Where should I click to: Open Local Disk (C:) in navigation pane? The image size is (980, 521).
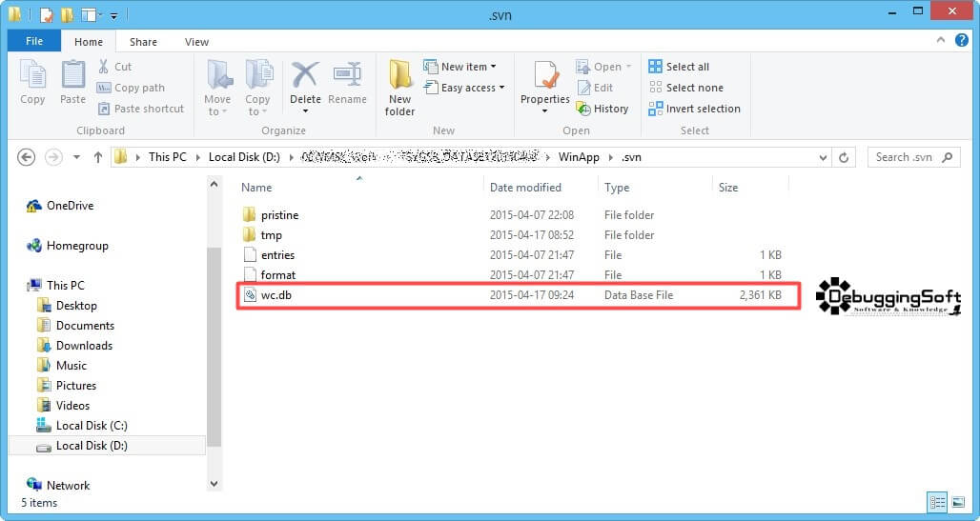pos(92,426)
